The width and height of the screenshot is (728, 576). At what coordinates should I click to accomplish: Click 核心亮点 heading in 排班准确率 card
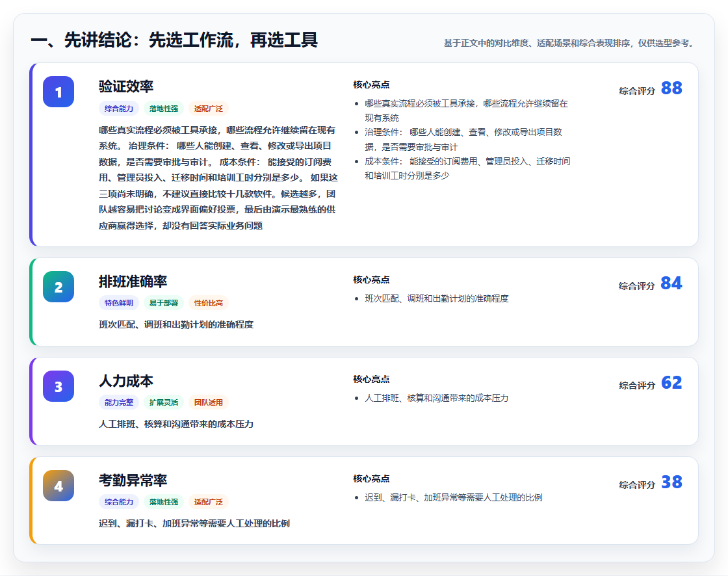(371, 280)
